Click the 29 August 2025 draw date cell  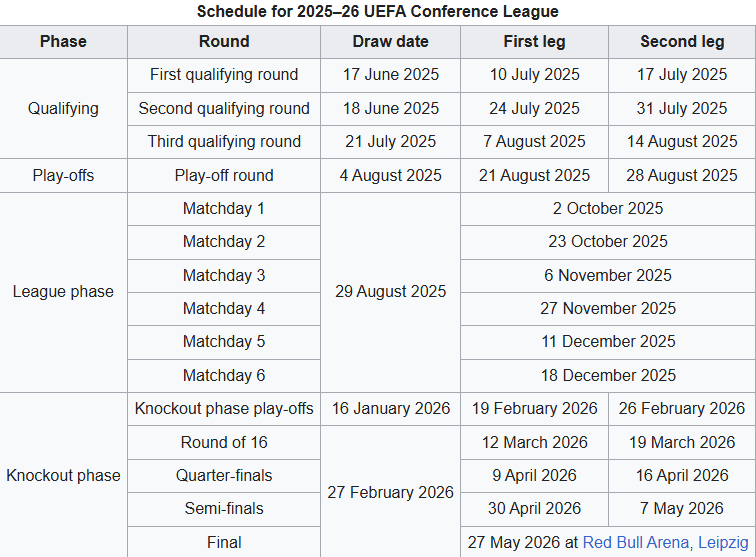pos(391,292)
